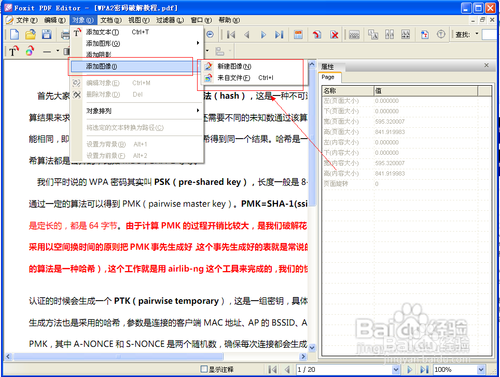Screen dimensions: 500x377
Task: Open the 文件 menu
Action: point(27,20)
